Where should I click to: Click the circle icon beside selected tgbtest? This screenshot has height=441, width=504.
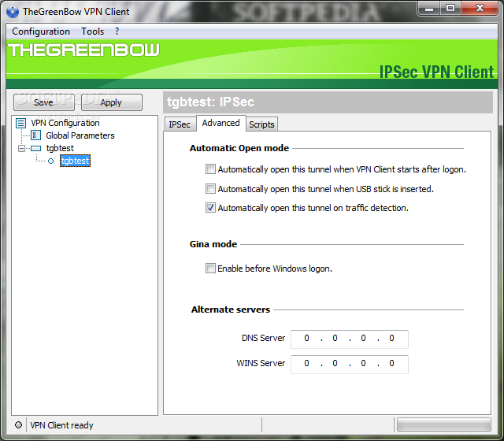(50, 161)
